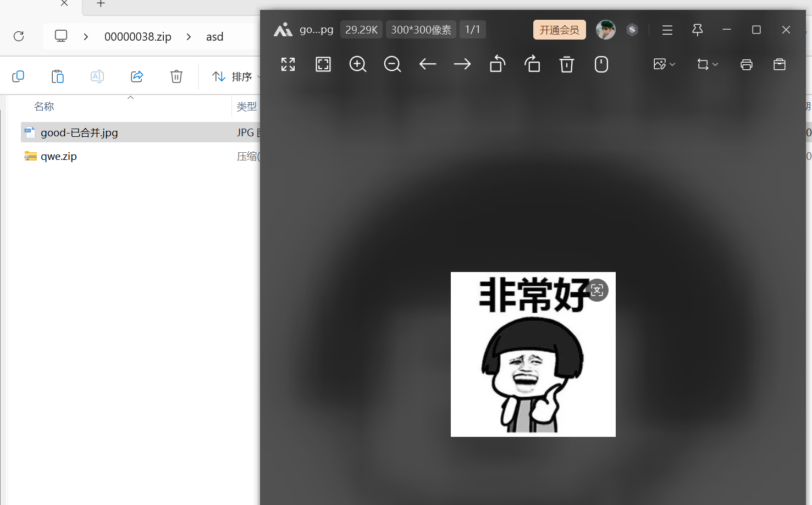812x505 pixels.
Task: Select the asd breadcrumb
Action: coord(214,37)
